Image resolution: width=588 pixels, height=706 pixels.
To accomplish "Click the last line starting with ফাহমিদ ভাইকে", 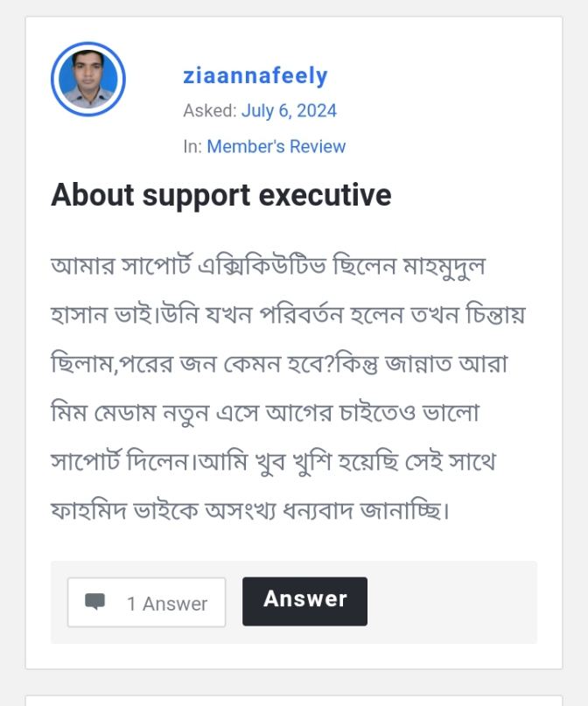I will [x=250, y=508].
